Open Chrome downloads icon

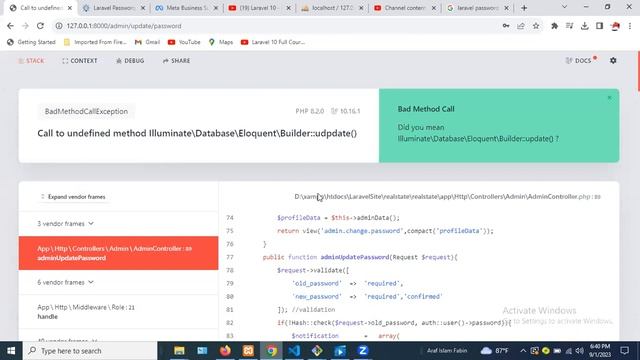[x=584, y=26]
